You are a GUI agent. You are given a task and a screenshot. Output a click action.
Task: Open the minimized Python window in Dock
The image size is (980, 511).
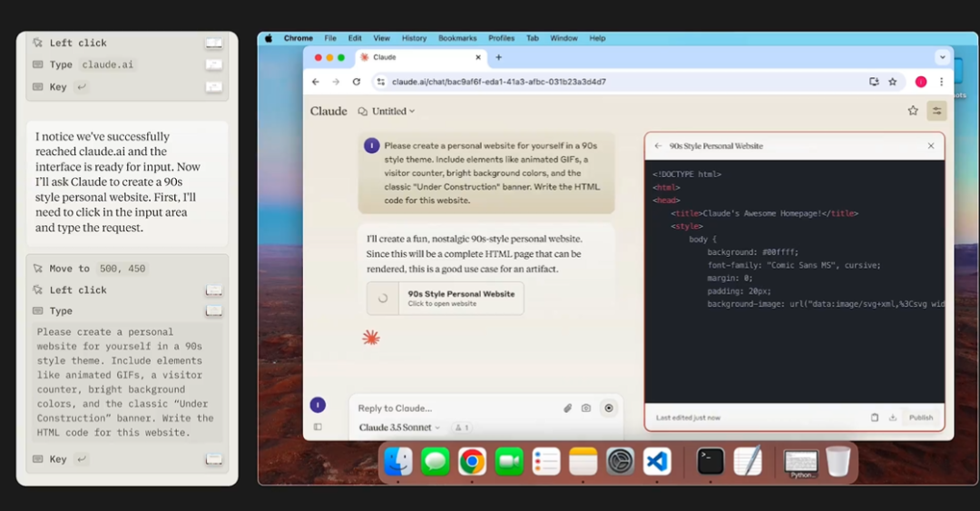801,464
